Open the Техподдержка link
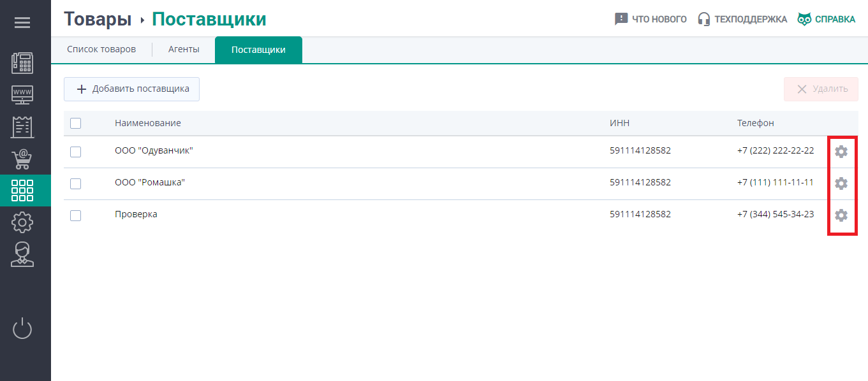The width and height of the screenshot is (868, 381). tap(742, 19)
